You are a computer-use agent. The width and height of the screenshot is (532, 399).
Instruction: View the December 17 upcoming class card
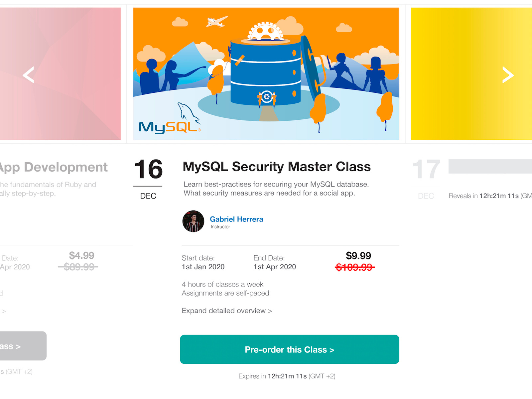tap(426, 170)
